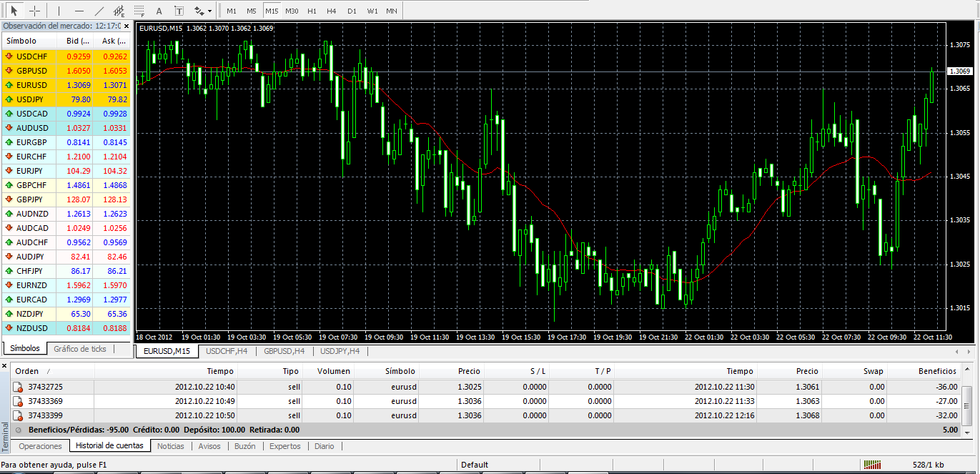Open the Buzón tab

coord(245,446)
